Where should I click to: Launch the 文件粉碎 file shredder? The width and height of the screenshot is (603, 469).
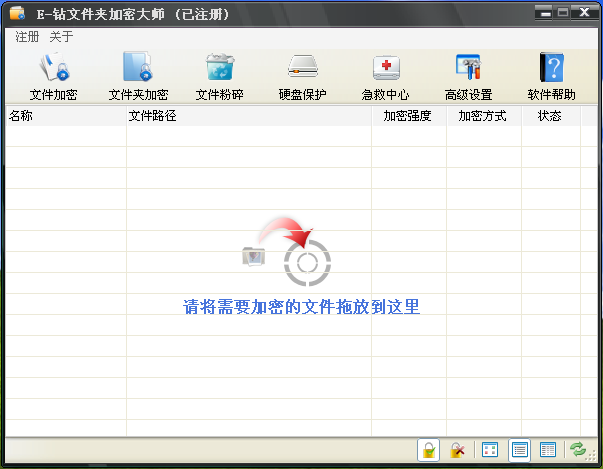(220, 77)
